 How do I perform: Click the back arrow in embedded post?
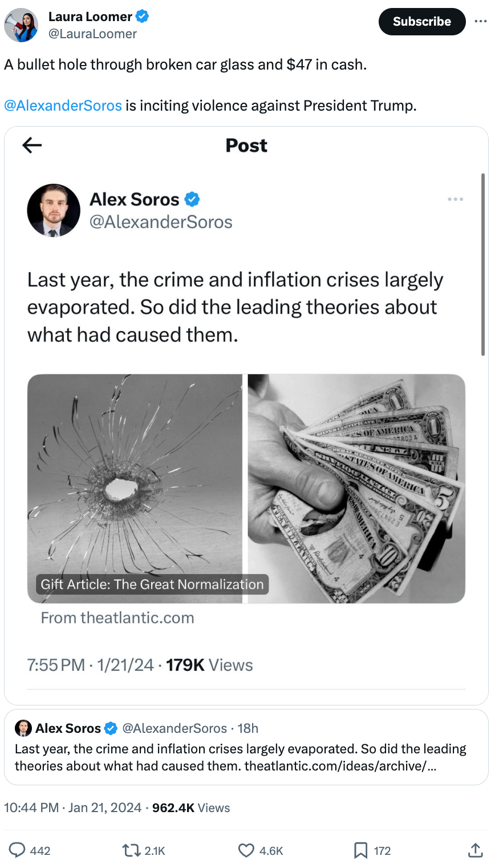pyautogui.click(x=32, y=145)
